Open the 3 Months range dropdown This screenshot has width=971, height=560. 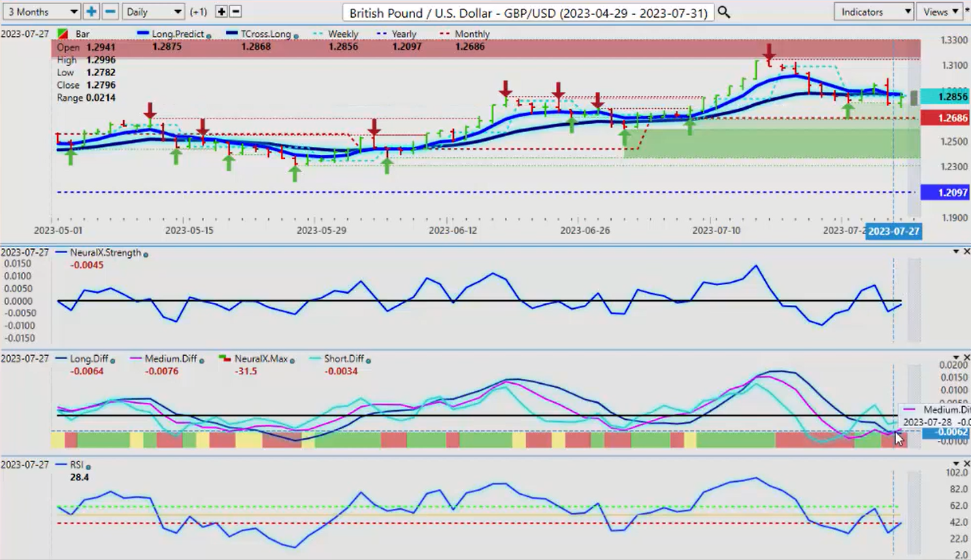tap(41, 12)
